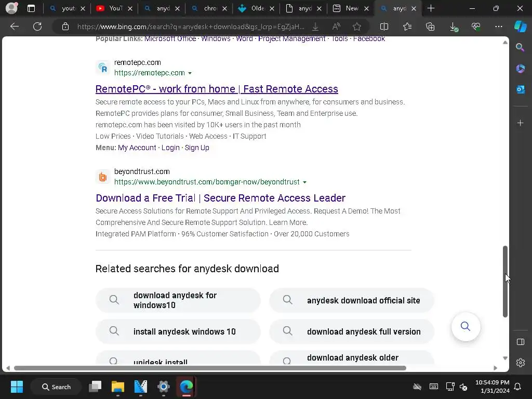Screen dimensions: 532x399
Task: Open Download a Free Trial link
Action: click(220, 198)
